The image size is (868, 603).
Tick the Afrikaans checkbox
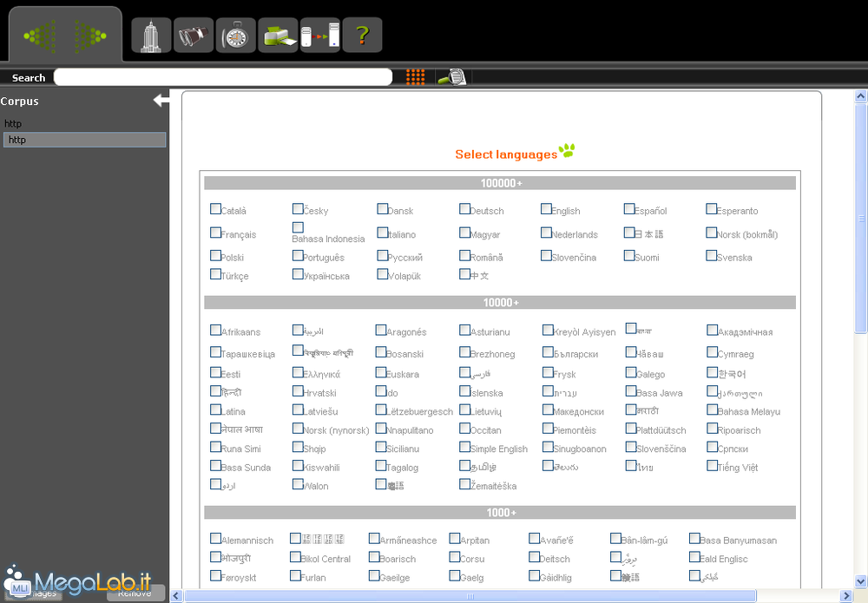215,330
